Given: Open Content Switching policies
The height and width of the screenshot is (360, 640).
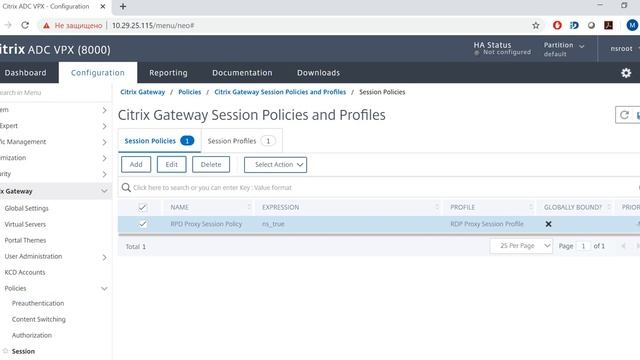Looking at the screenshot, I should click(39, 319).
